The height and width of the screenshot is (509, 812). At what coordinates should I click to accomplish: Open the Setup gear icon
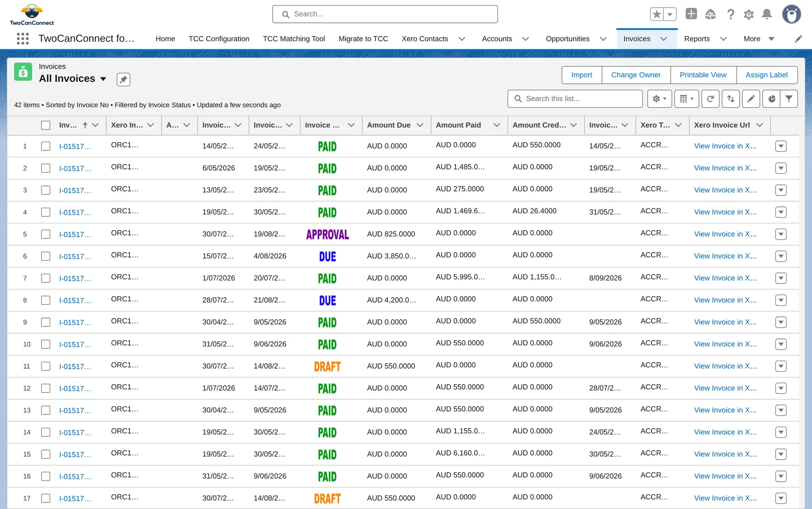749,14
